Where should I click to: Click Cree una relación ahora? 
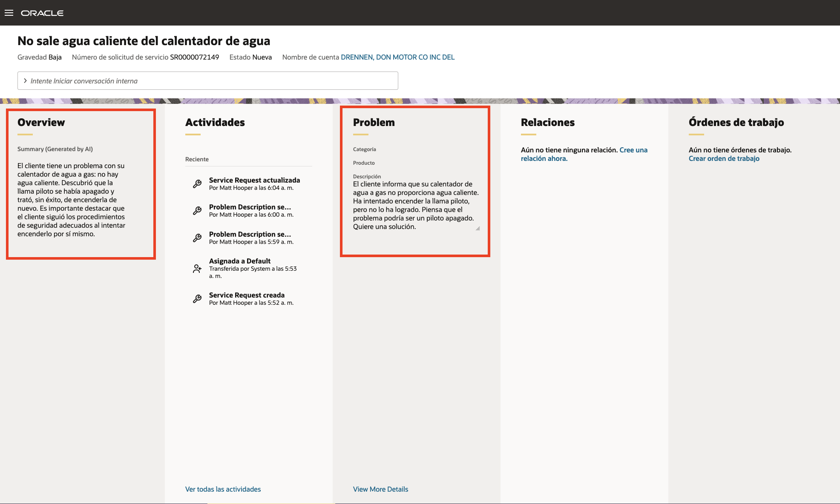(633, 149)
